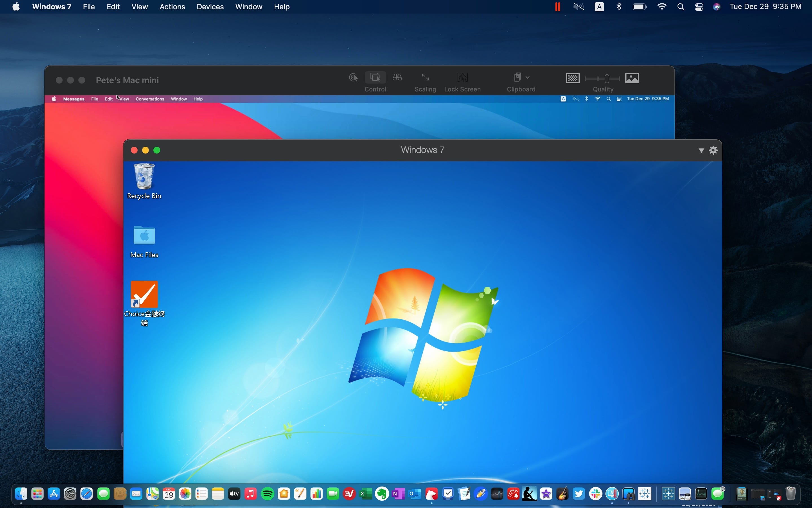Open the Kindle app from the Dock
Screen dimensions: 812x508
530,494
